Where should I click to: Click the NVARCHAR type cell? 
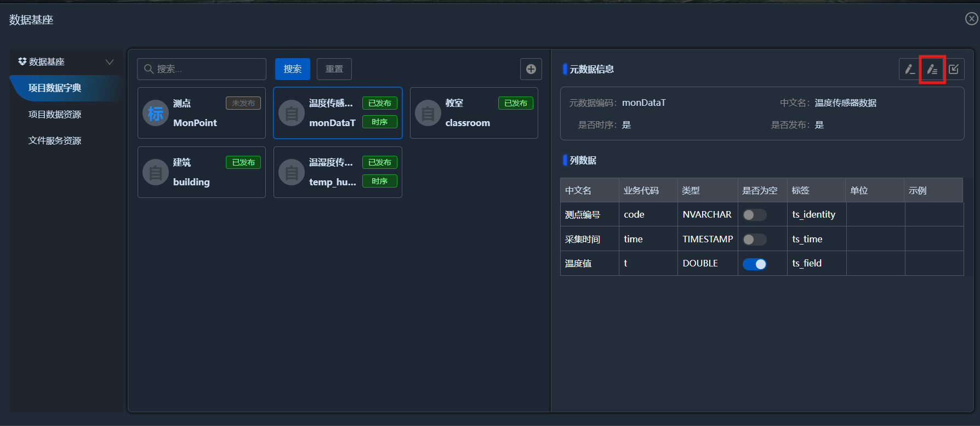point(708,214)
